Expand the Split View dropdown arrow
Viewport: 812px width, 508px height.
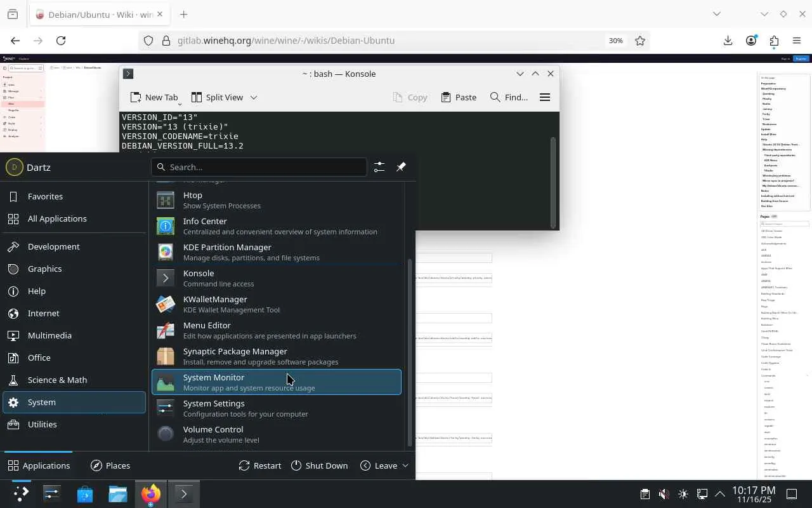coord(253,97)
